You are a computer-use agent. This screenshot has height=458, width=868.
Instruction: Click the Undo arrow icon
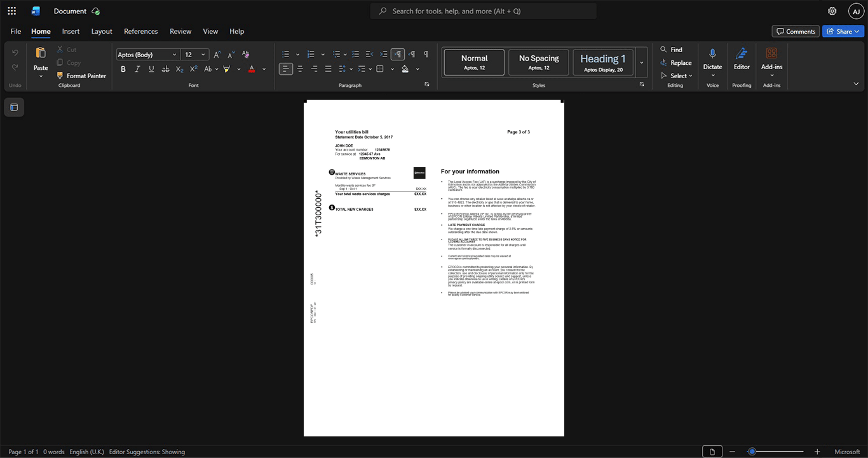[x=15, y=52]
